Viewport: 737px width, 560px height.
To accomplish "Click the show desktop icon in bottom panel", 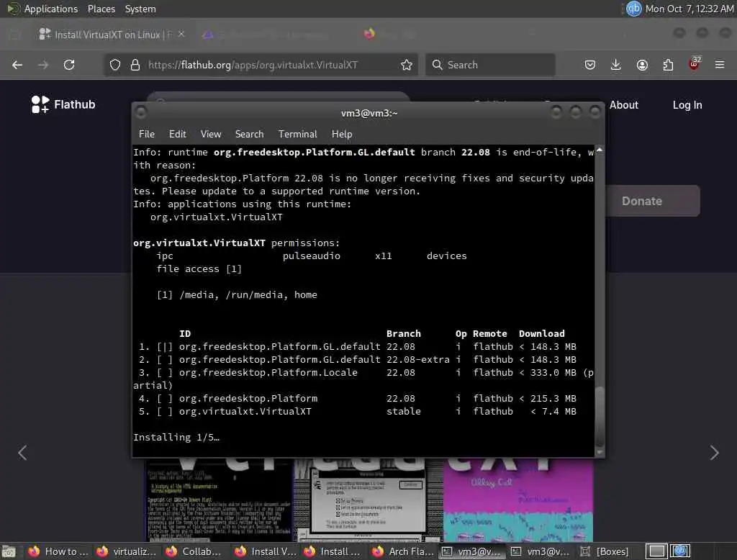I will 9,551.
